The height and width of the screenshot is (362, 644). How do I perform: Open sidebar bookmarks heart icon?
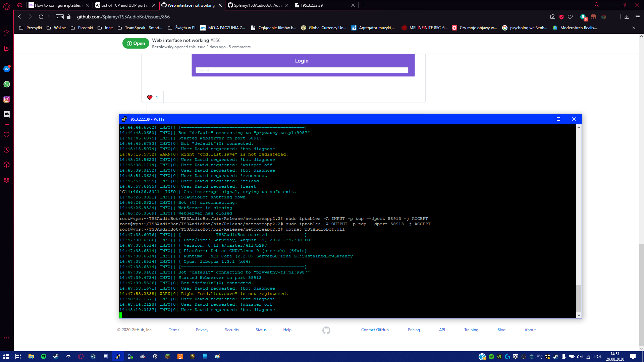(7, 134)
